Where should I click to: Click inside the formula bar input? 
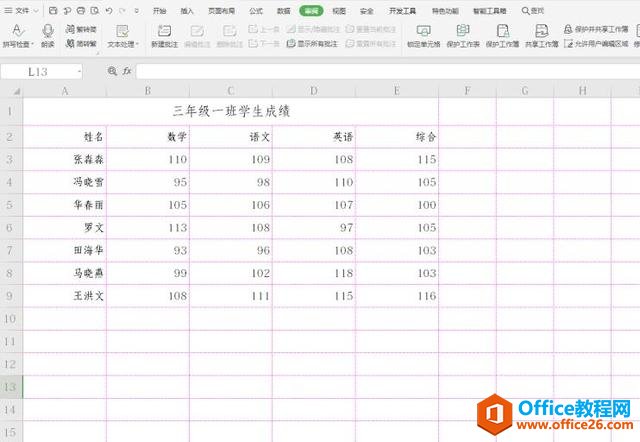coord(388,71)
